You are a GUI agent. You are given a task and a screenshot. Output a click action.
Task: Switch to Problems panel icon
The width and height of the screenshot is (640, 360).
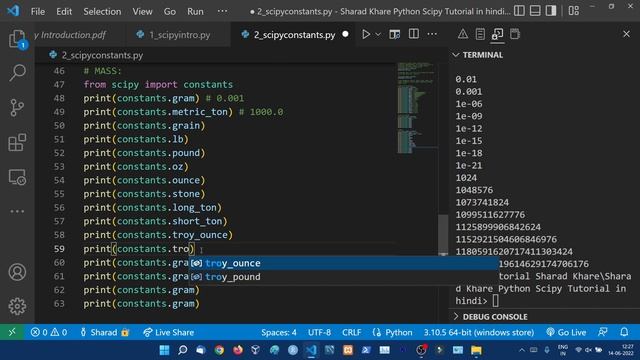pos(462,34)
